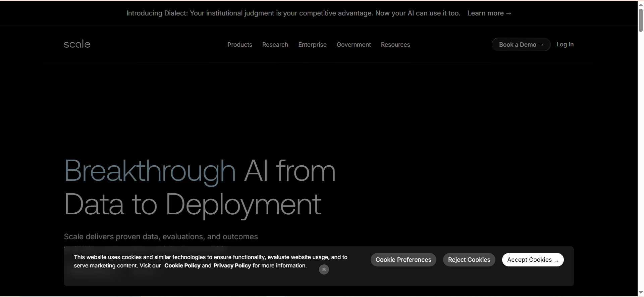This screenshot has width=644, height=297.
Task: Open the Enterprise nav item
Action: 312,45
